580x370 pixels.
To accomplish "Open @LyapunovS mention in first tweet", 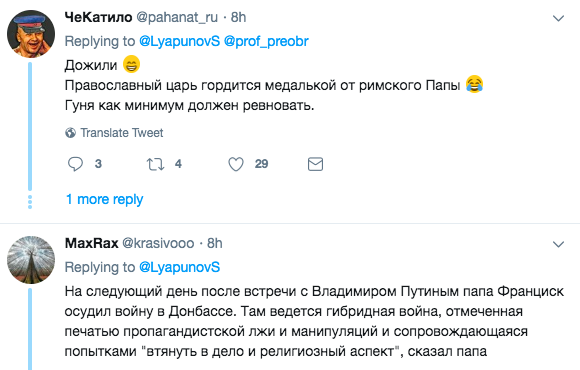I will (x=179, y=41).
